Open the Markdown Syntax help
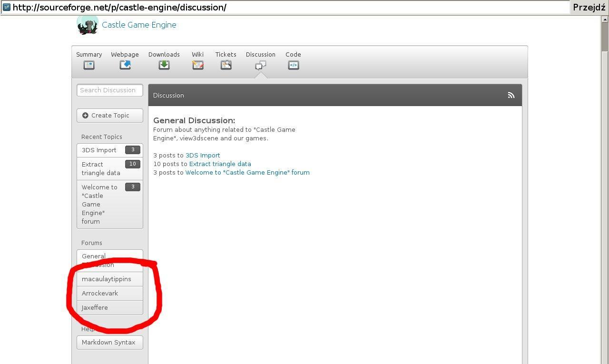 click(108, 343)
